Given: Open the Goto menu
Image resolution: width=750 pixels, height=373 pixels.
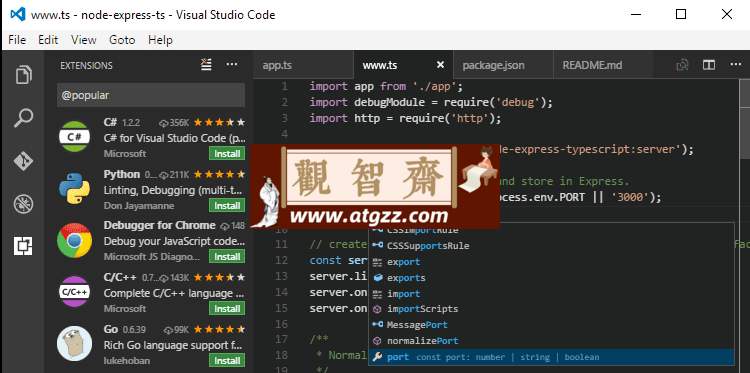Looking at the screenshot, I should click(x=122, y=40).
